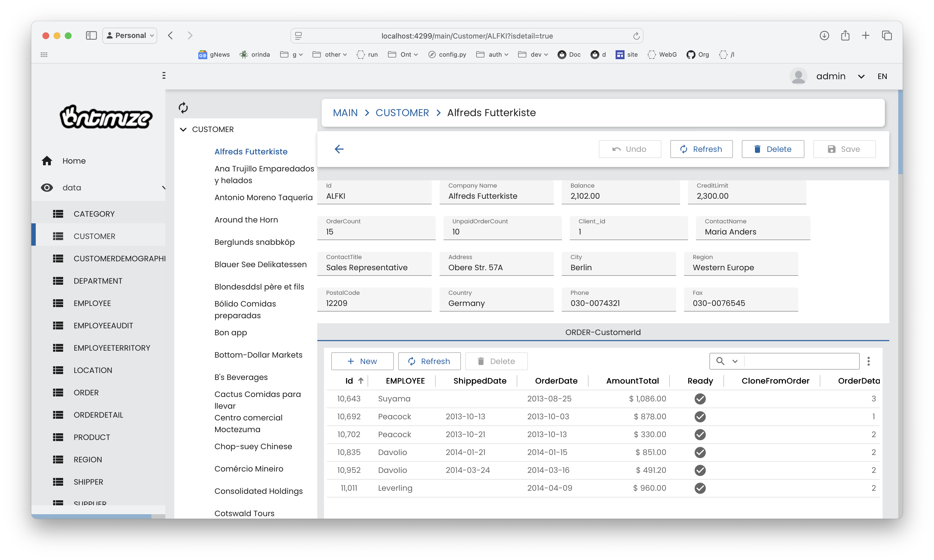Click the Safari tab overview icon
This screenshot has height=560, width=934.
[x=887, y=35]
